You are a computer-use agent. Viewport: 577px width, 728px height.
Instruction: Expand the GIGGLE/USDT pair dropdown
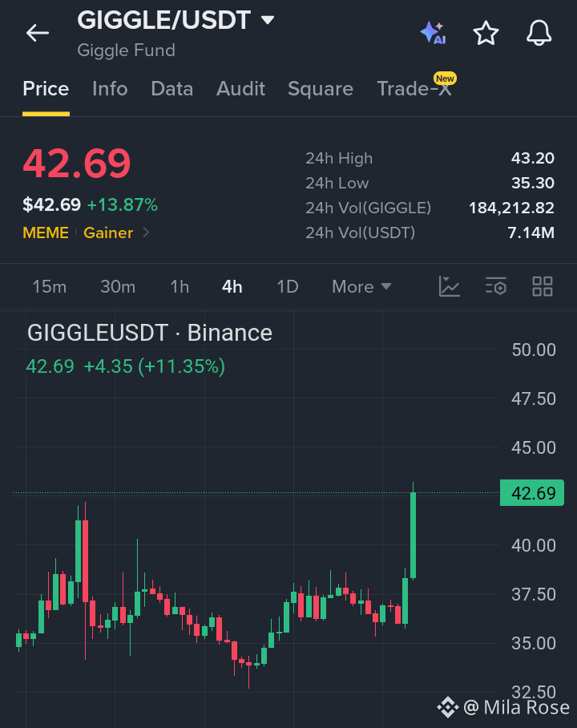click(268, 20)
